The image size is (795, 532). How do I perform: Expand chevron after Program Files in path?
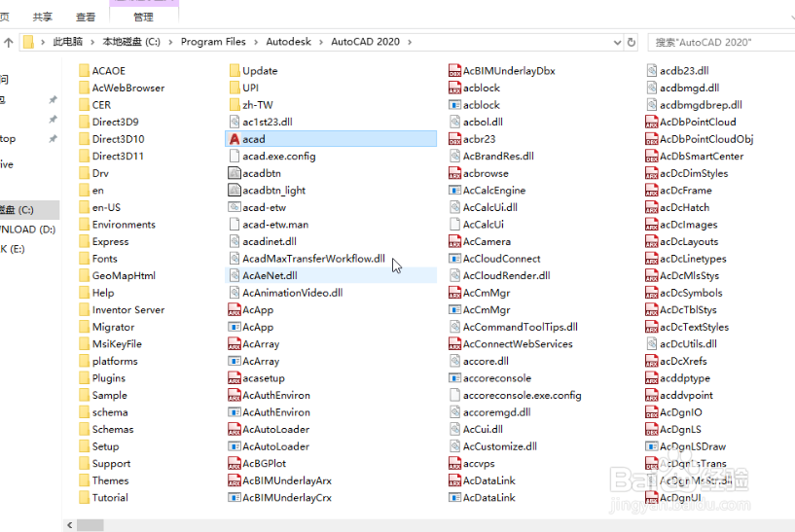click(x=256, y=42)
